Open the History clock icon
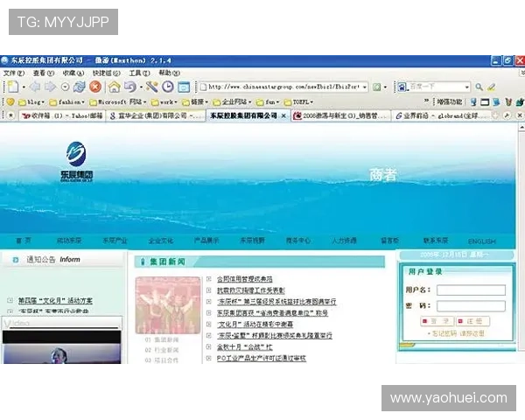Screen dimensions: 525x420 (x=168, y=87)
